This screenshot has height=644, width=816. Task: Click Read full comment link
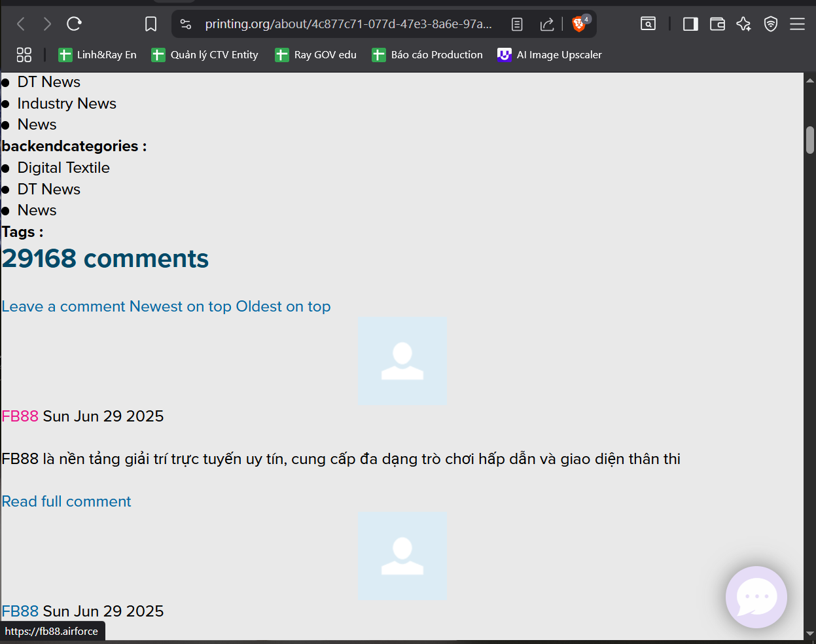[67, 501]
